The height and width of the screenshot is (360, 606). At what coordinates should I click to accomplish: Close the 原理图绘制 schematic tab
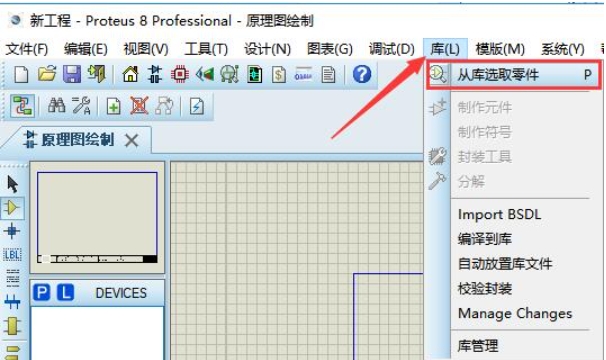pos(132,140)
